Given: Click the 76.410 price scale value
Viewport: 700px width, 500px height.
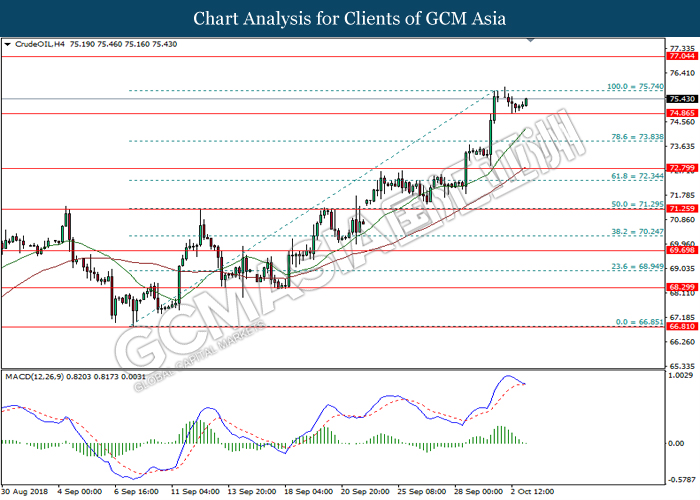Looking at the screenshot, I should click(x=683, y=73).
